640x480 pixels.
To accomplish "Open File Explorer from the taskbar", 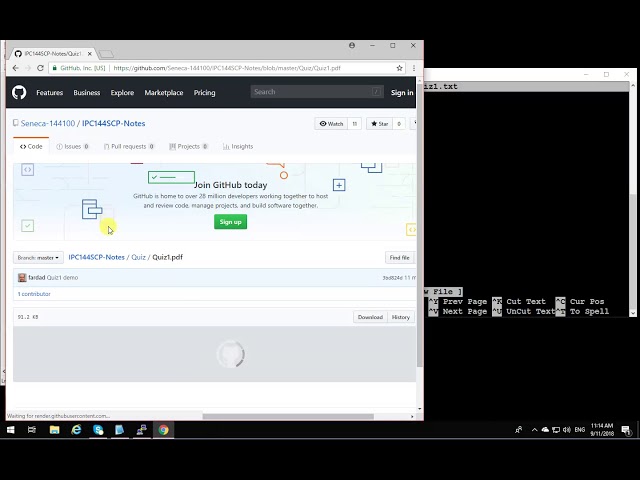I will pyautogui.click(x=54, y=430).
